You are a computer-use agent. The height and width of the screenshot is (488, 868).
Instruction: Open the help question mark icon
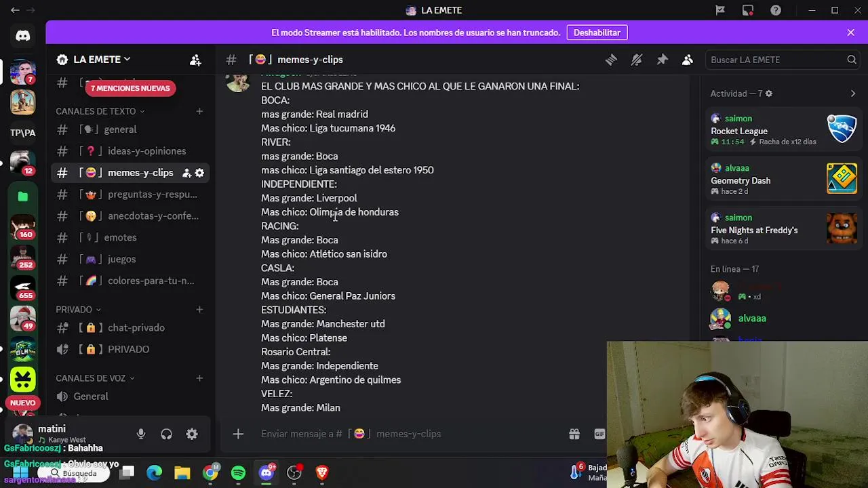click(776, 10)
